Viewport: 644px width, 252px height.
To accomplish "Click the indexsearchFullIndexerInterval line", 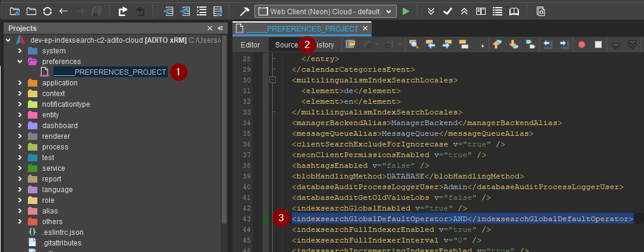I will click(x=387, y=240).
